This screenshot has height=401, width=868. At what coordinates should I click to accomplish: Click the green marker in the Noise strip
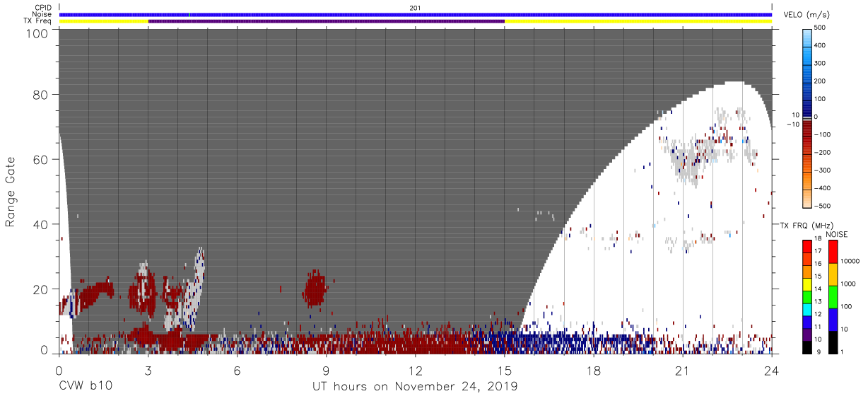click(190, 15)
